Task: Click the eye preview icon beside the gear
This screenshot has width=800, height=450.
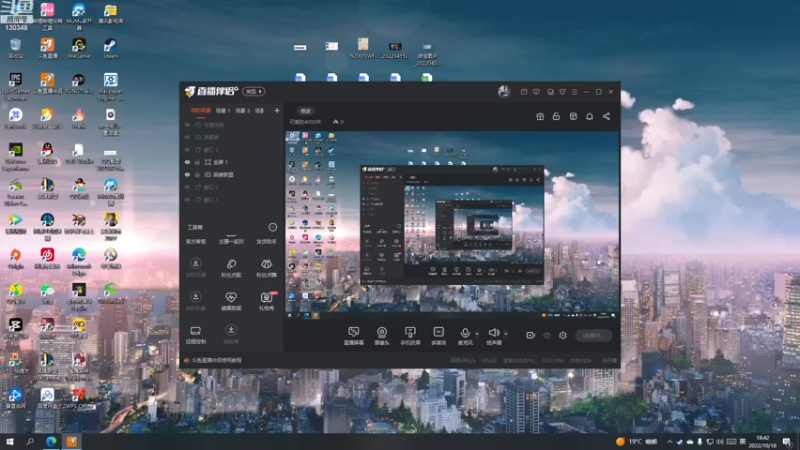Action: click(x=547, y=335)
